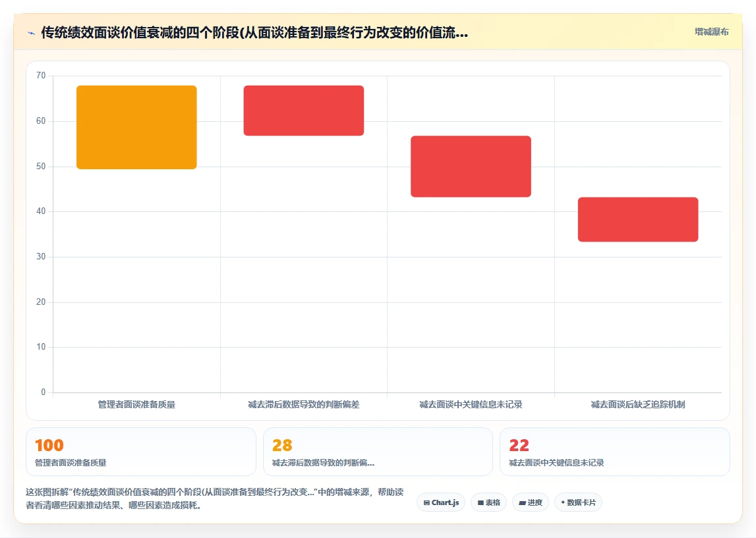
Task: Click the caption under the value 22
Action: (x=556, y=463)
